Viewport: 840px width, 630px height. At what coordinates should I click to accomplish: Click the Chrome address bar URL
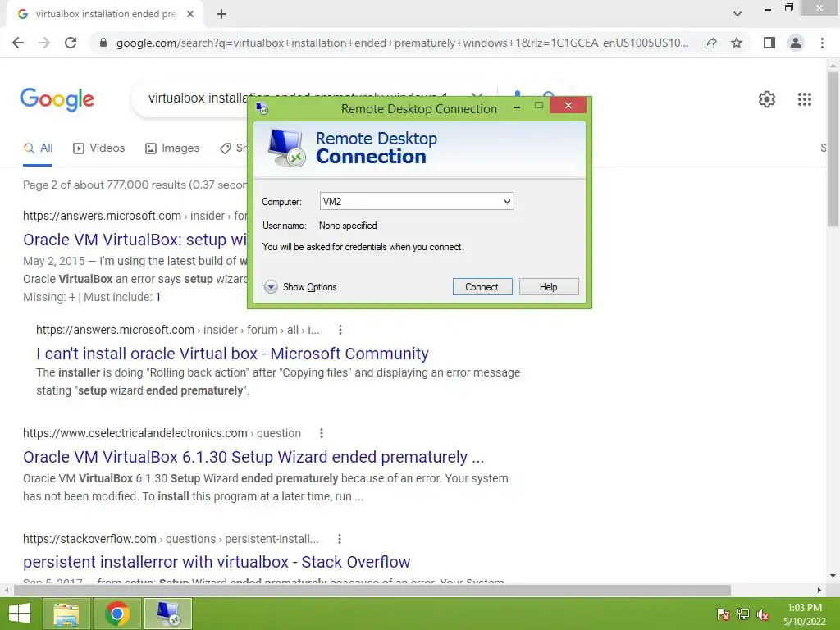click(402, 43)
